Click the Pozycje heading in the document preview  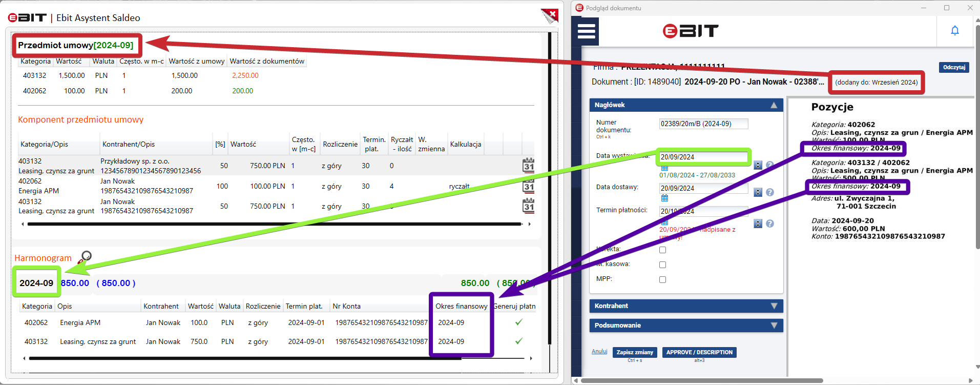tap(832, 107)
